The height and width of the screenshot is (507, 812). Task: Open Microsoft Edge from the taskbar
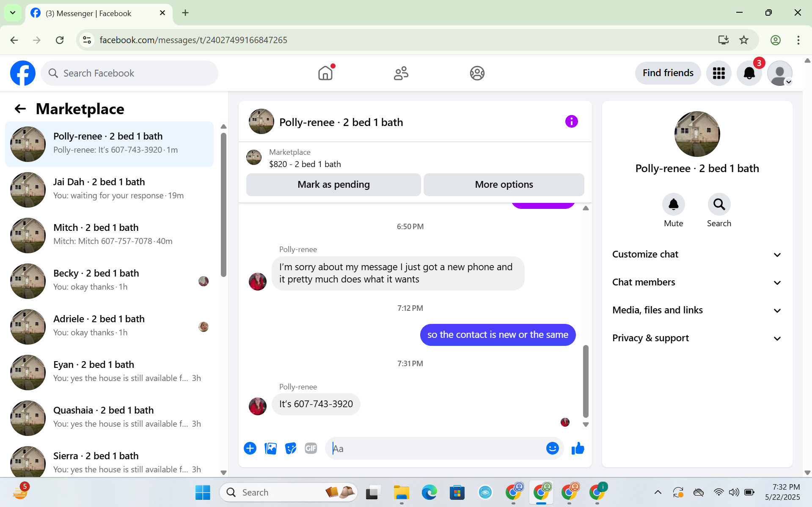[x=429, y=492]
